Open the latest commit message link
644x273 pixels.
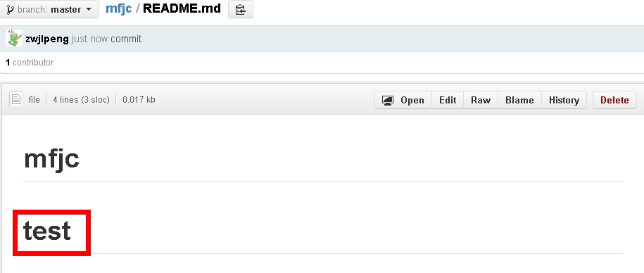click(126, 39)
